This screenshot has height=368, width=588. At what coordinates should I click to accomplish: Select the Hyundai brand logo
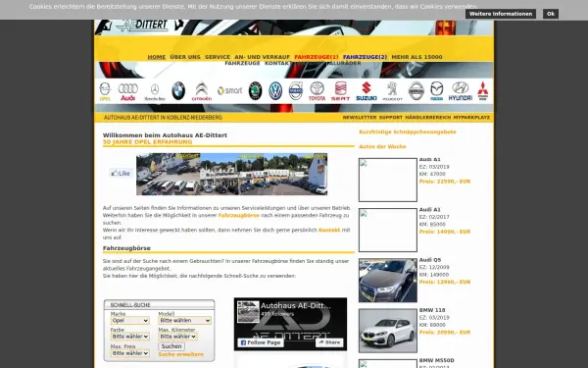461,91
